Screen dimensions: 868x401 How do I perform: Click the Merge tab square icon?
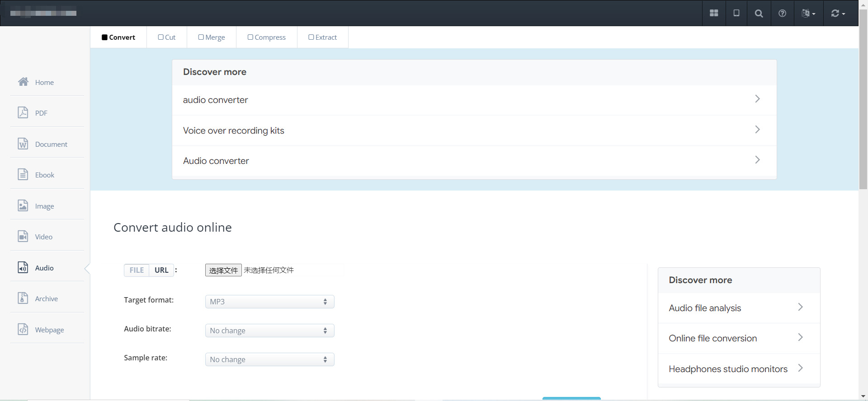pos(201,37)
